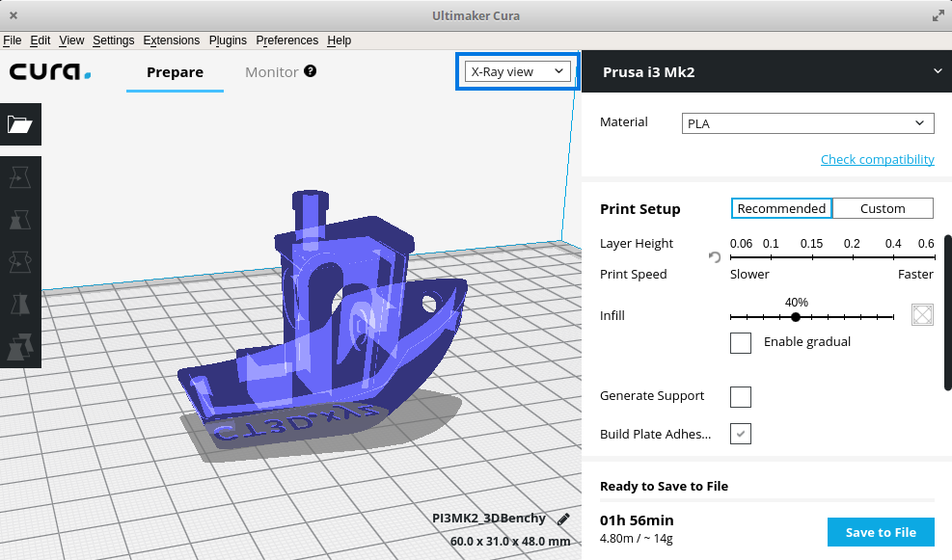Click the infill pattern preview icon
952x560 pixels.
coord(922,315)
